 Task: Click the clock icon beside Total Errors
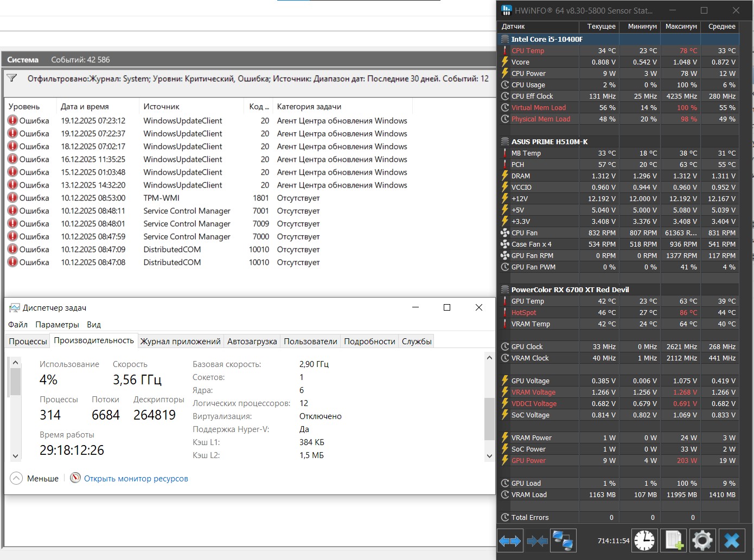click(505, 517)
